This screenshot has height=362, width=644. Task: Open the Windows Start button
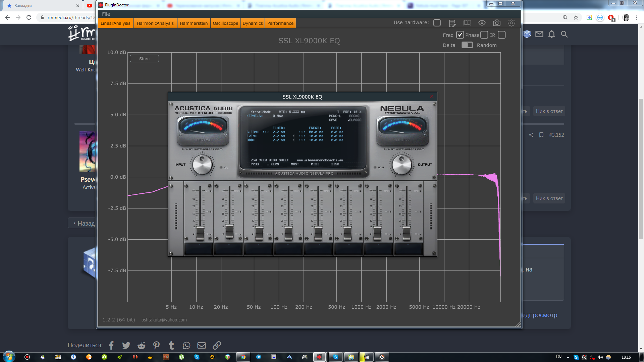[9, 357]
